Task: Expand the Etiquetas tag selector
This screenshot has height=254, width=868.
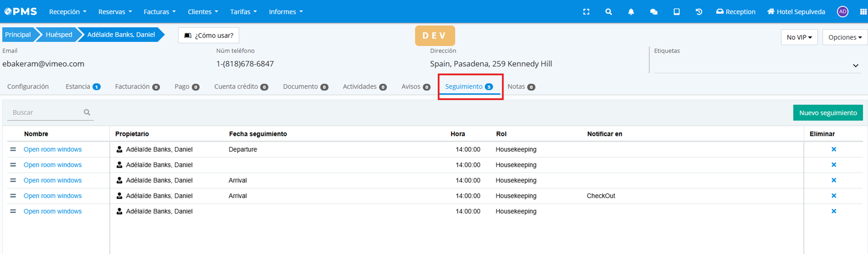Action: click(855, 66)
